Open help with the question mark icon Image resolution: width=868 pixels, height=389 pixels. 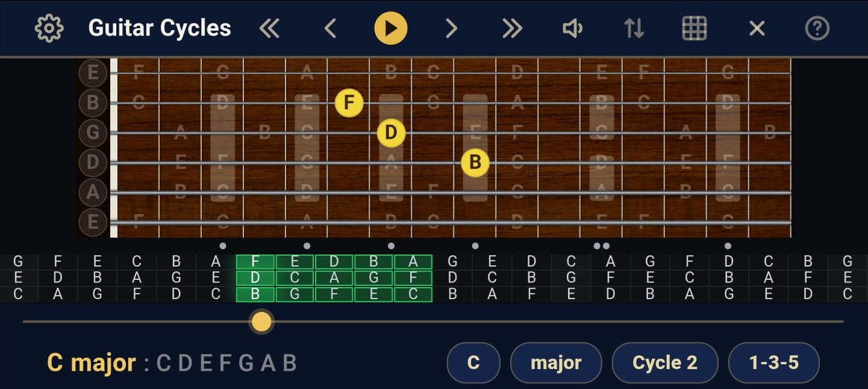[817, 28]
